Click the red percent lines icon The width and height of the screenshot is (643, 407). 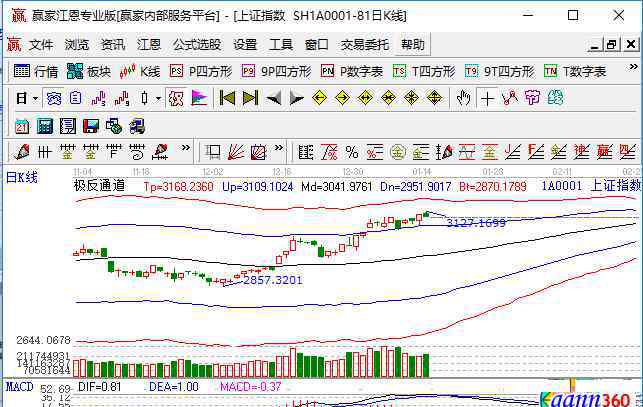[x=374, y=153]
